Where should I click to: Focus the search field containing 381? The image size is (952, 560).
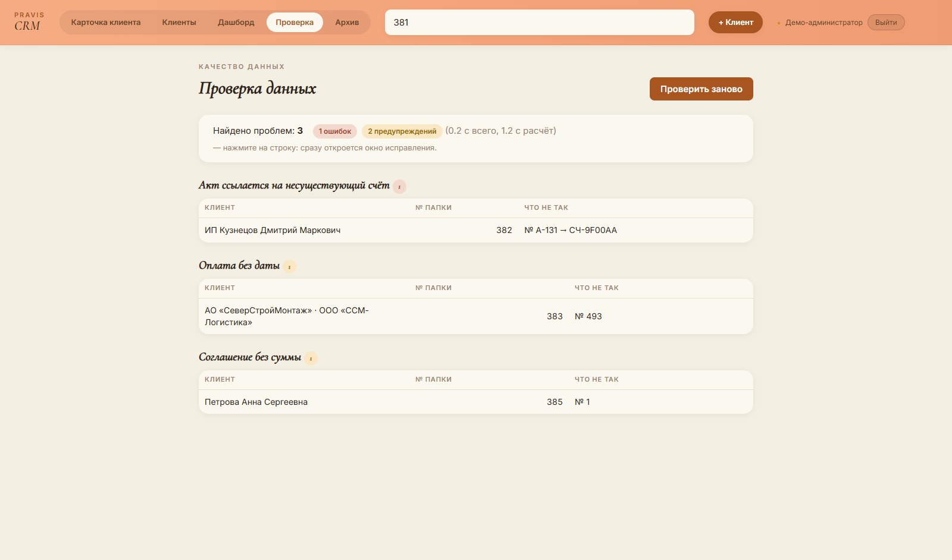coord(540,23)
